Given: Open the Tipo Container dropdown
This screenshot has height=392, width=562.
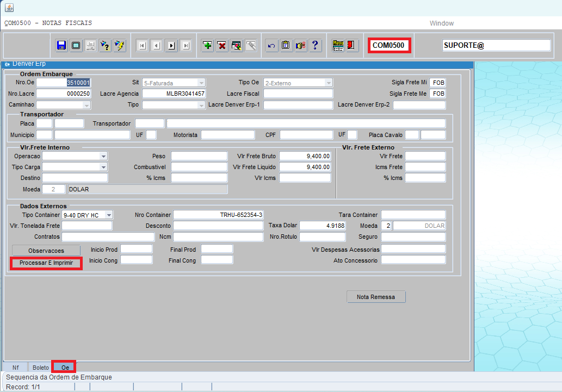Looking at the screenshot, I should click(109, 215).
